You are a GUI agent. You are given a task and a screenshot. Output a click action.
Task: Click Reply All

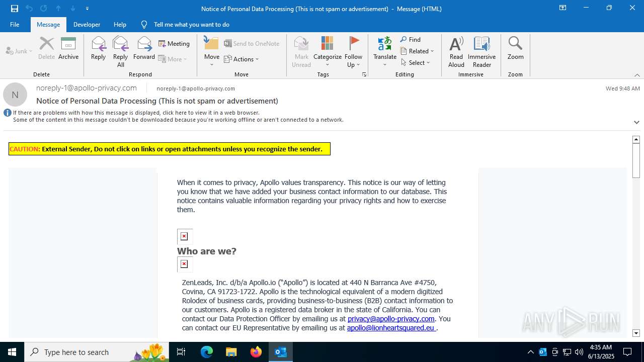click(120, 51)
